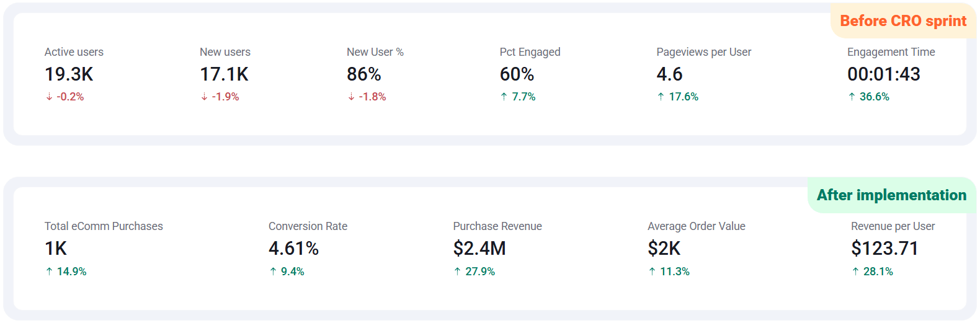Click the 7.7% change indicator
The image size is (980, 323).
523,97
